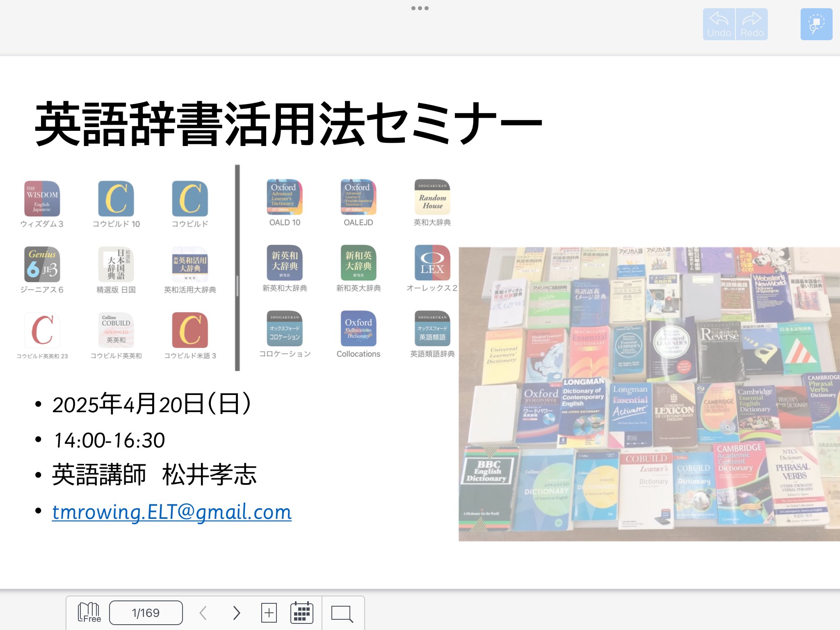Viewport: 840px width, 630px height.
Task: Click the Redo button
Action: click(752, 24)
